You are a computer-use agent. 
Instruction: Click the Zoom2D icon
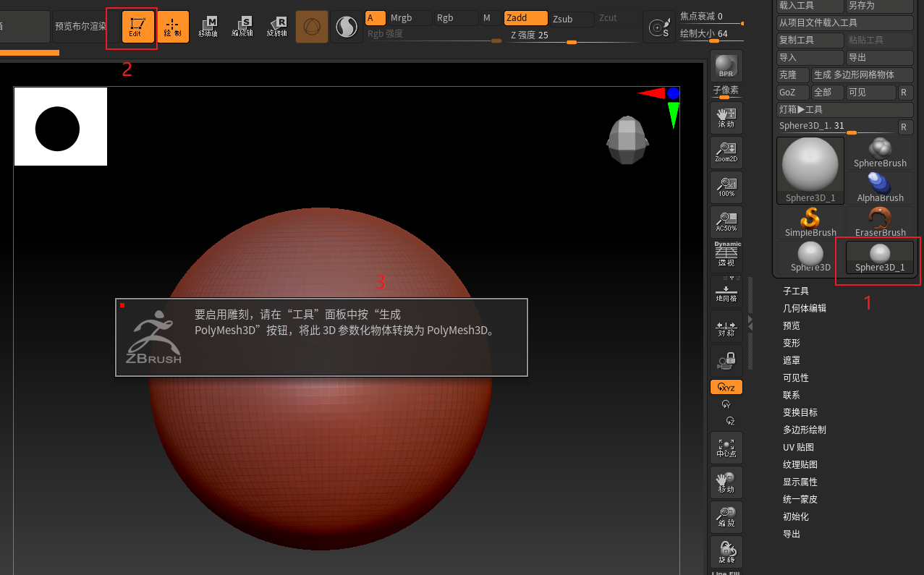tap(726, 152)
